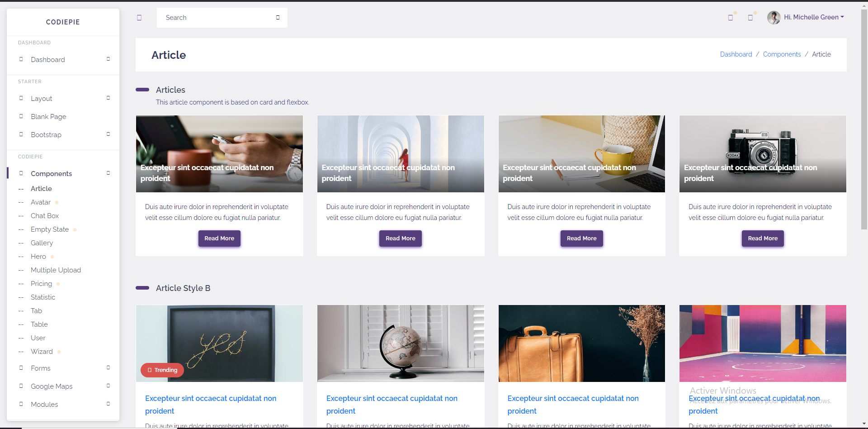This screenshot has height=429, width=868.
Task: Collapse the Components menu arrow
Action: (x=108, y=173)
